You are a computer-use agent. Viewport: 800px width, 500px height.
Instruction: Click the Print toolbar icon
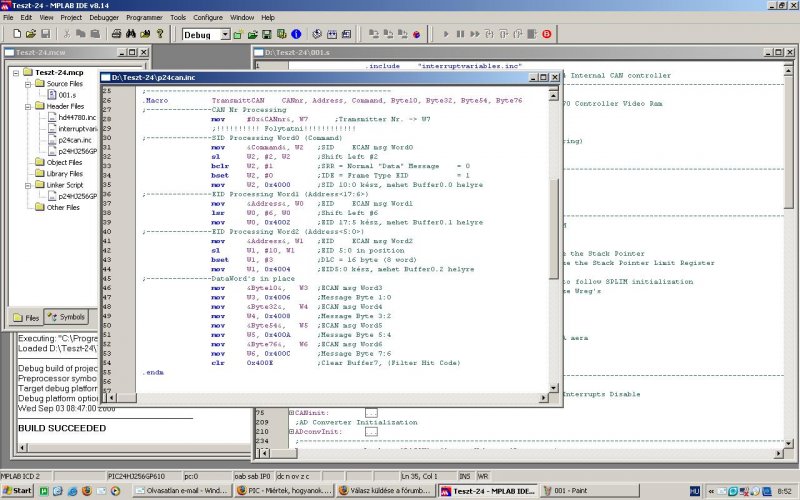point(116,34)
